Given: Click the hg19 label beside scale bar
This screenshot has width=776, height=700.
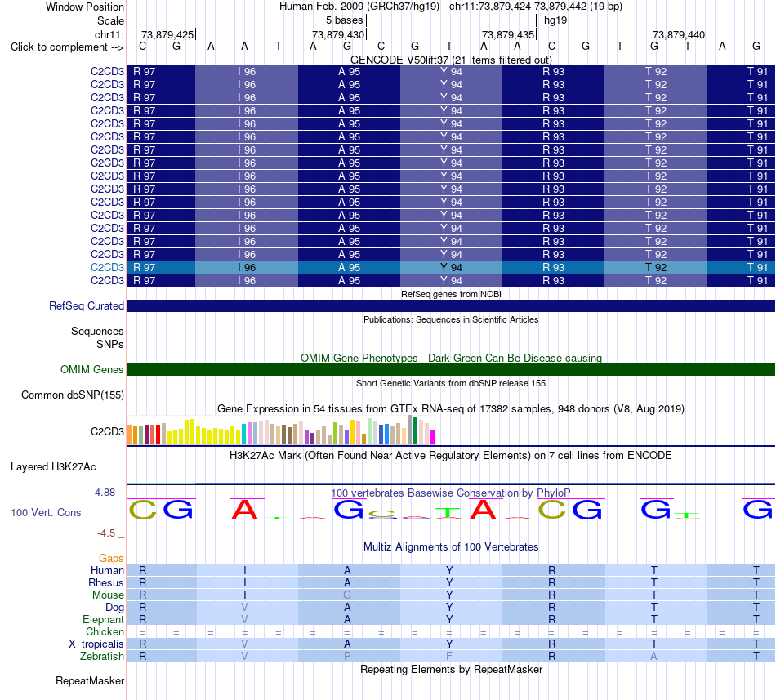Looking at the screenshot, I should [x=555, y=20].
